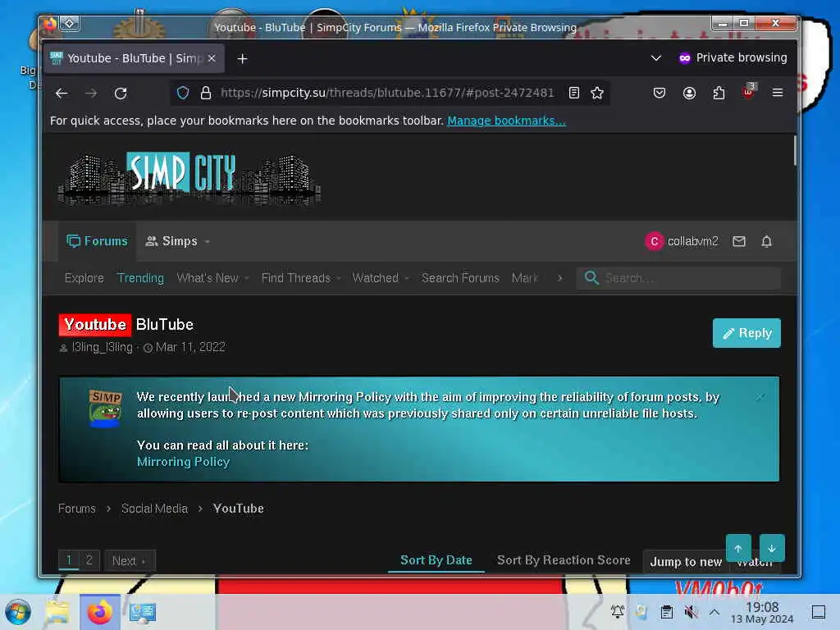Open the uBlock extension icon with badge
The height and width of the screenshot is (630, 840).
pos(748,92)
